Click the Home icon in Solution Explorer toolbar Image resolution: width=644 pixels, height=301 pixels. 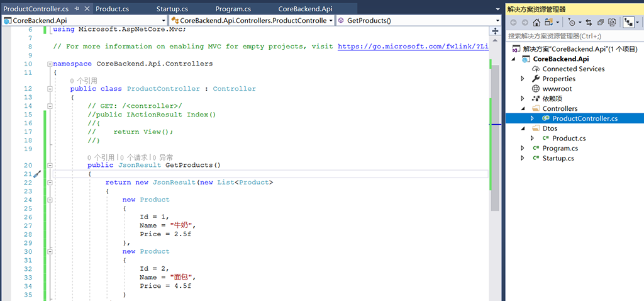536,22
